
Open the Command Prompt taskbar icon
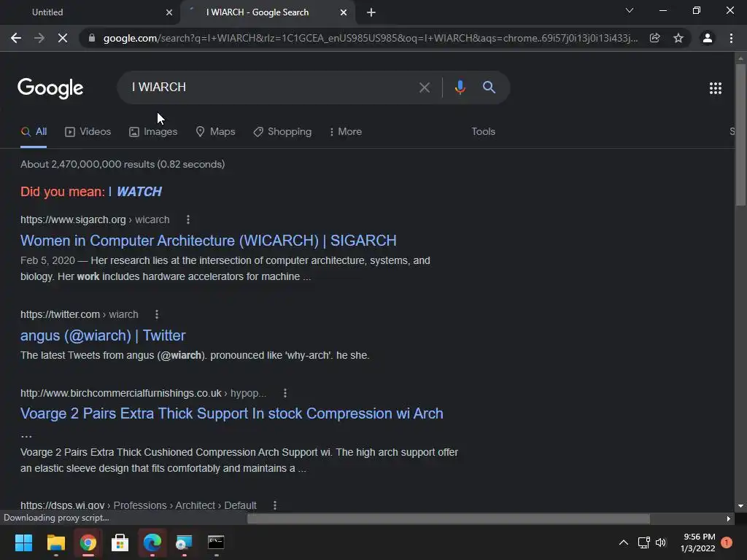(216, 542)
